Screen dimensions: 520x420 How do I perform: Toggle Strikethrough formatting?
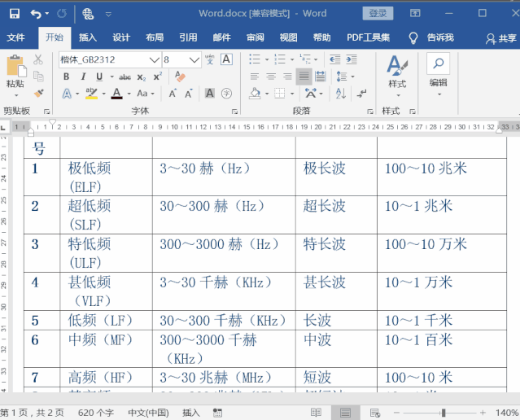(125, 77)
